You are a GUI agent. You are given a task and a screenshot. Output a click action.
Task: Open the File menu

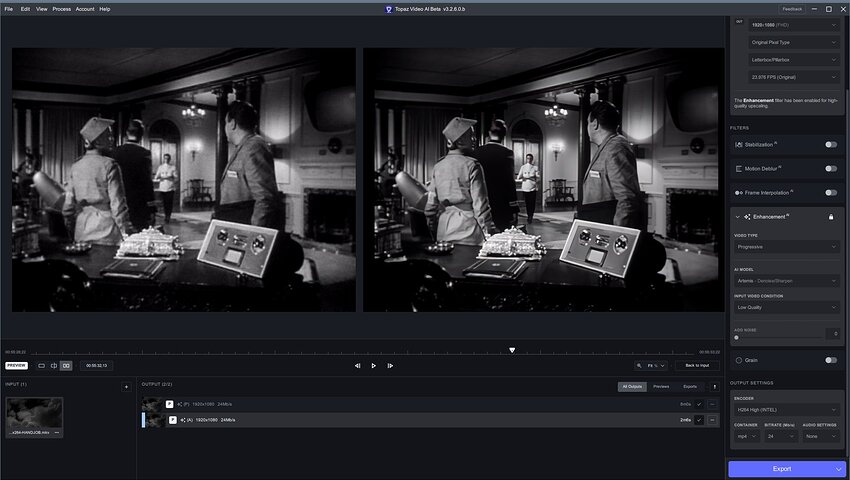[x=9, y=9]
